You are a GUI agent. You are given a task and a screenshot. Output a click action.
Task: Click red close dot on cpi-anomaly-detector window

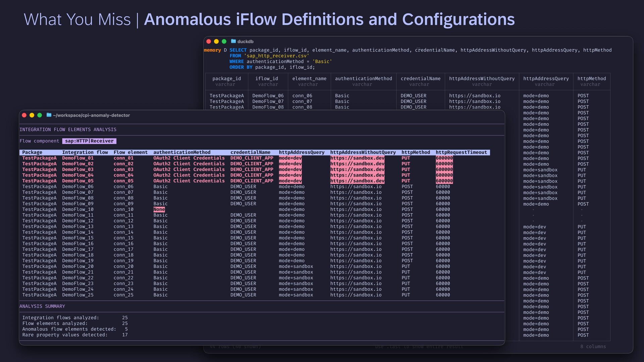pyautogui.click(x=24, y=115)
